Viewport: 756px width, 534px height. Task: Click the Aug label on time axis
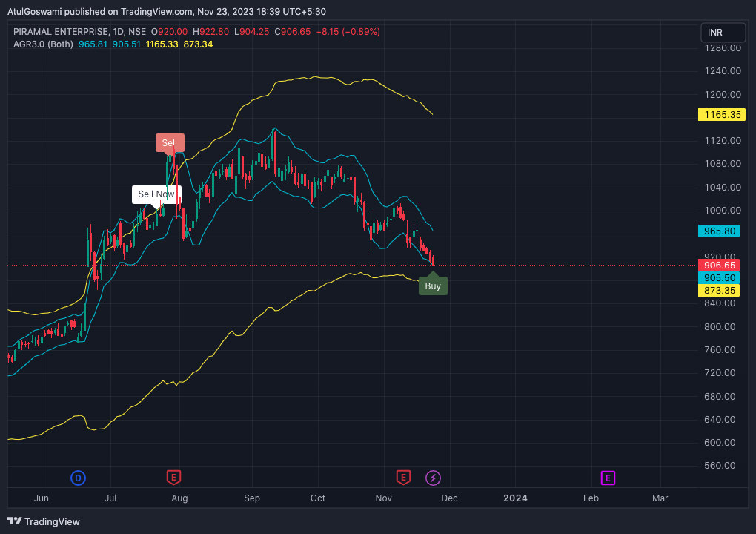179,498
